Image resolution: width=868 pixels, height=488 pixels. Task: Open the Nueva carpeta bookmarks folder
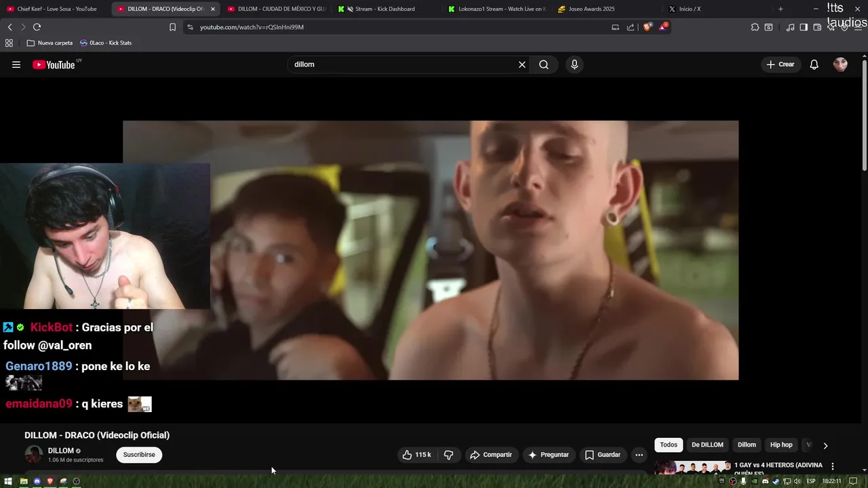pos(50,43)
